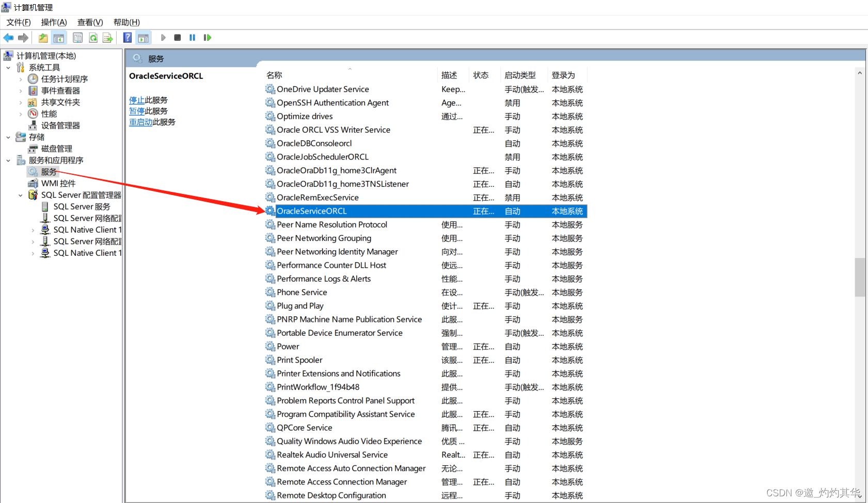This screenshot has width=868, height=503.
Task: Sort by the 名称 column header
Action: click(350, 75)
